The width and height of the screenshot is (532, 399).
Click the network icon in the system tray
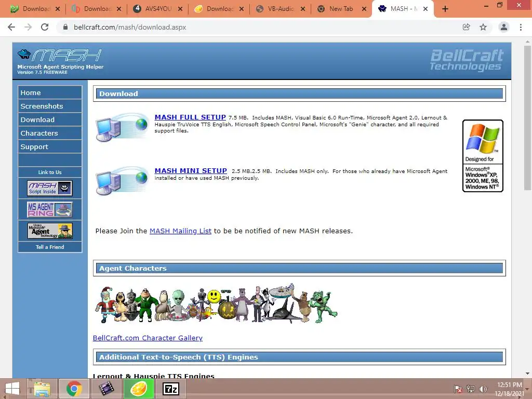[471, 389]
